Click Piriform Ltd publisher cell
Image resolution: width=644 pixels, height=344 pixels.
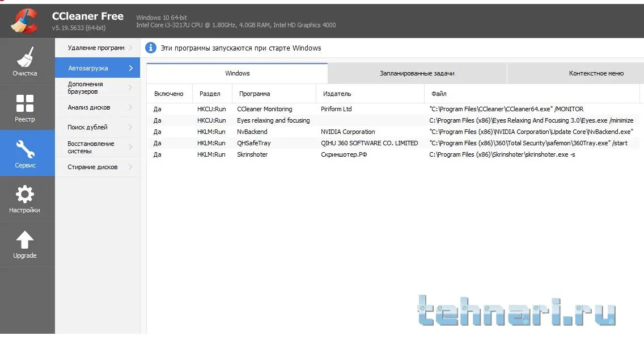[x=336, y=109]
